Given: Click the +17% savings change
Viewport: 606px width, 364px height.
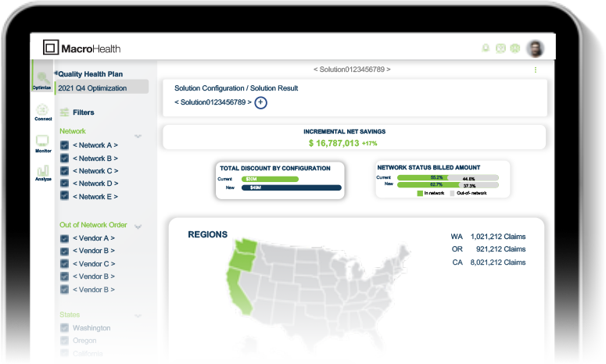Looking at the screenshot, I should (x=370, y=144).
